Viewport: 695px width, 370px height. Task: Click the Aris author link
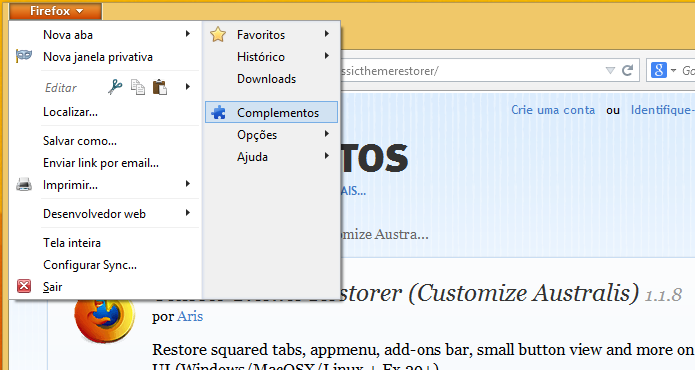pyautogui.click(x=190, y=316)
